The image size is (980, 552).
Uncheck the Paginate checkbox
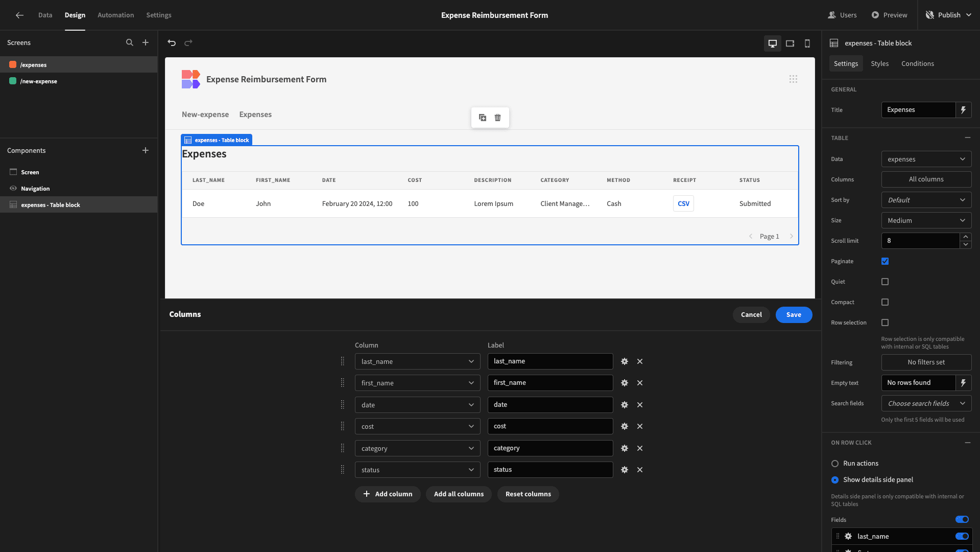tap(885, 261)
